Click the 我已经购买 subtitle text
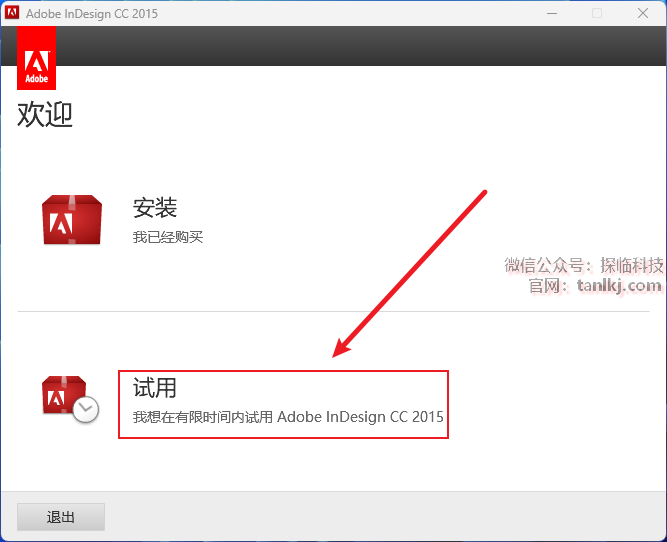The width and height of the screenshot is (667, 542). click(168, 238)
